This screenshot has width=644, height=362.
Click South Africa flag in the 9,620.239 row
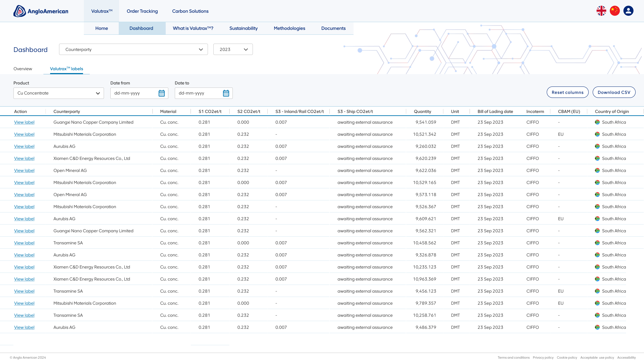[597, 158]
